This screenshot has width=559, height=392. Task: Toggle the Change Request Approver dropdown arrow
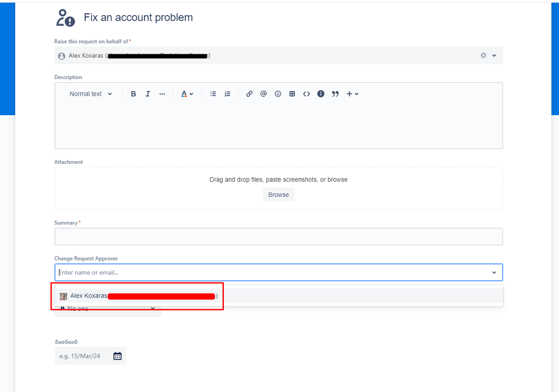coord(494,273)
